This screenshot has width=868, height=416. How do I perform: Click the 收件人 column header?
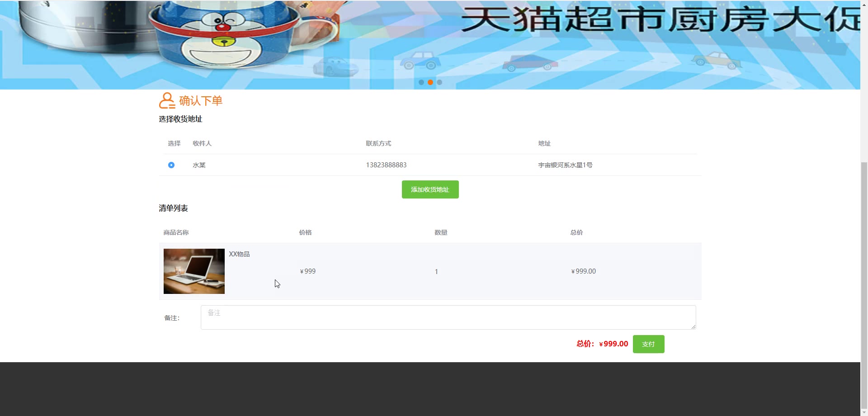click(x=202, y=143)
